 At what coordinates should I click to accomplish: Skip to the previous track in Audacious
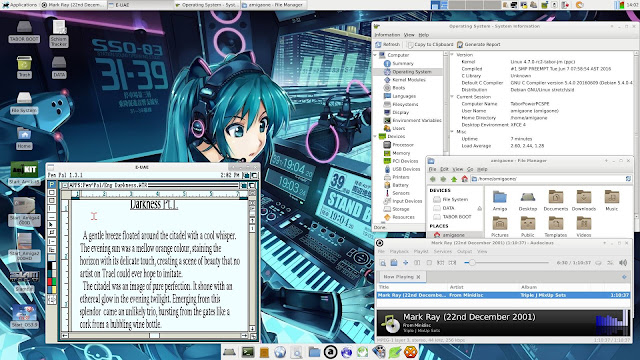[440, 263]
